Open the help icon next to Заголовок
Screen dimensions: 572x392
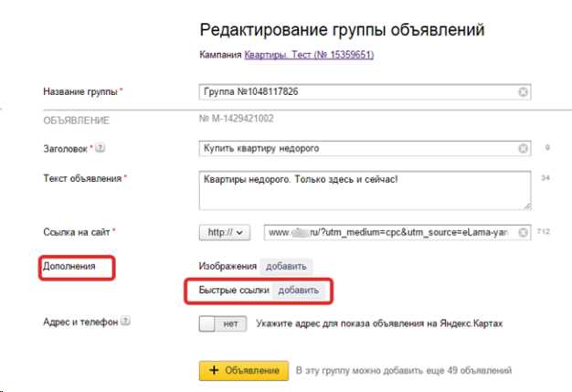[100, 149]
